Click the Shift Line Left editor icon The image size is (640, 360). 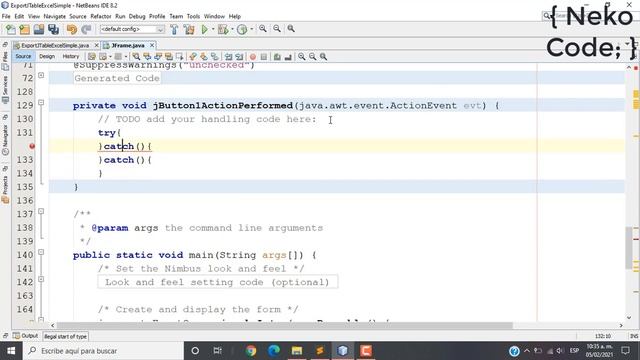coord(229,57)
